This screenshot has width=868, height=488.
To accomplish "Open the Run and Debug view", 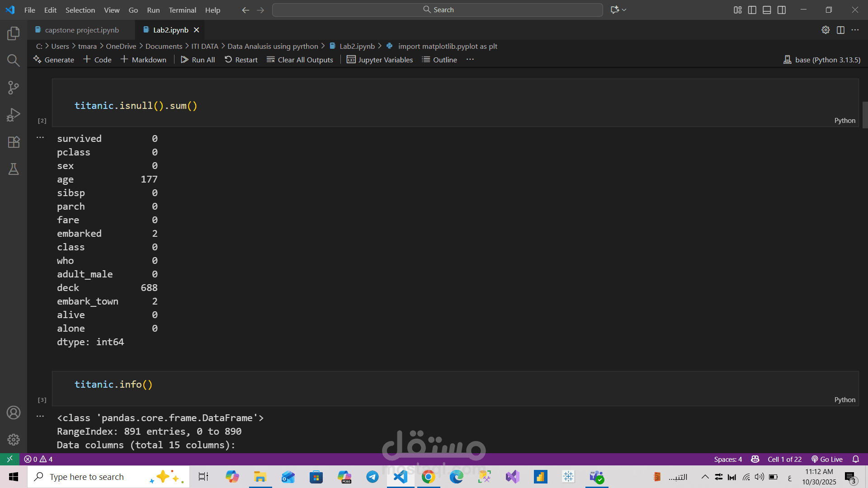I will click(14, 115).
